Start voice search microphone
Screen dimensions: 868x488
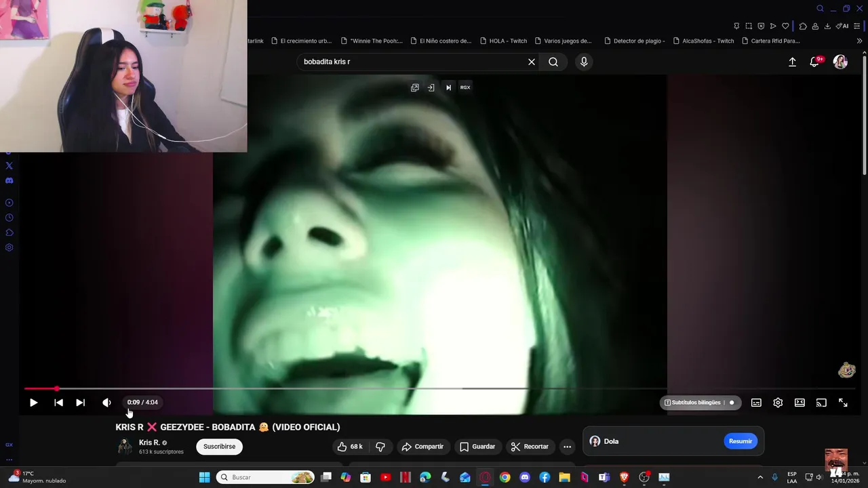pos(584,62)
